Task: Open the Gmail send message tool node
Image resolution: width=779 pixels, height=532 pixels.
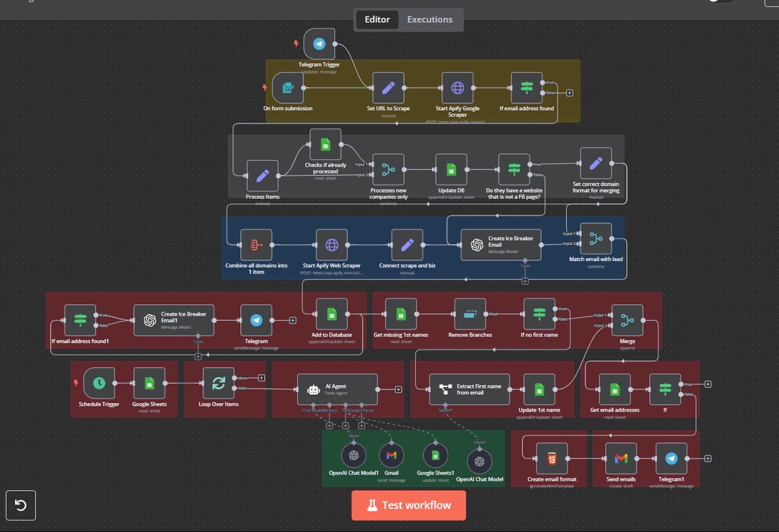Action: (392, 455)
